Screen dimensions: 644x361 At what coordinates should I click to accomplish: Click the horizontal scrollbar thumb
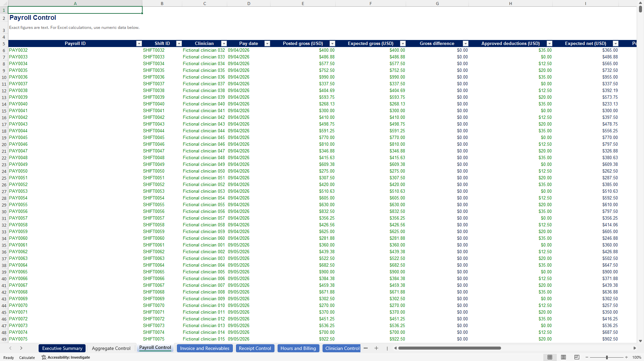[449, 348]
